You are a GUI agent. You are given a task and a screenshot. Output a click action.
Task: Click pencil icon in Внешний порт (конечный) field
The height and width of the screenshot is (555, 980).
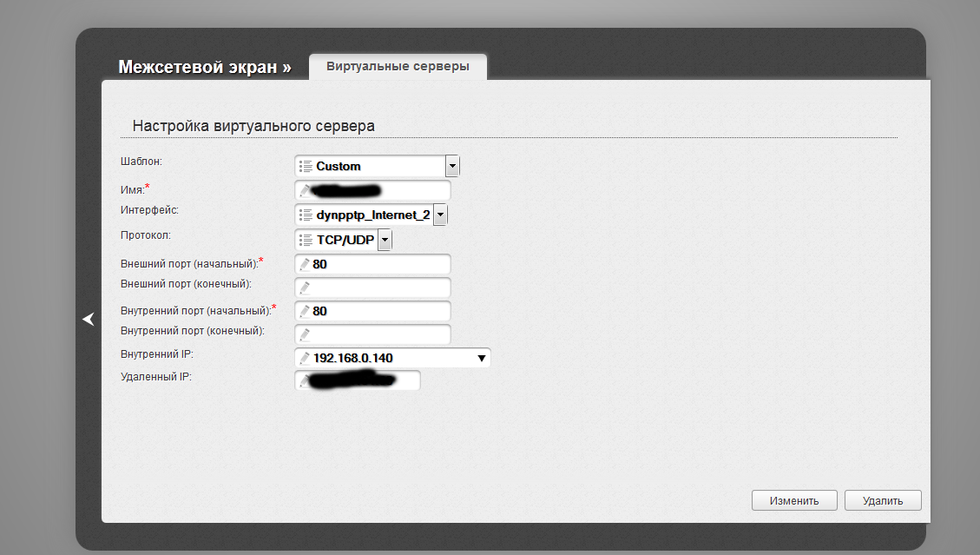[304, 287]
